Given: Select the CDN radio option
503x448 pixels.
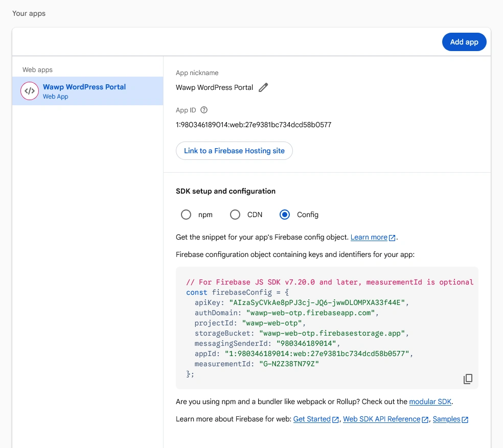Looking at the screenshot, I should coord(235,215).
